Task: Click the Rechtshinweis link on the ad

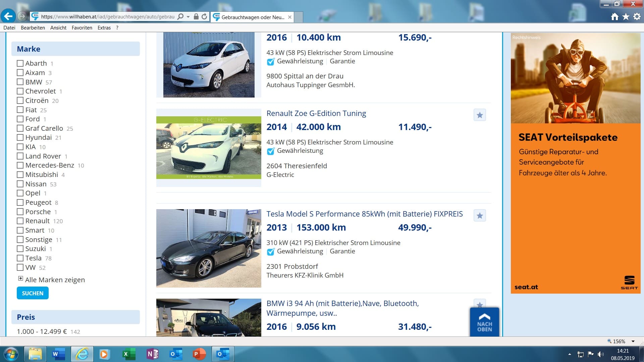Action: [526, 38]
